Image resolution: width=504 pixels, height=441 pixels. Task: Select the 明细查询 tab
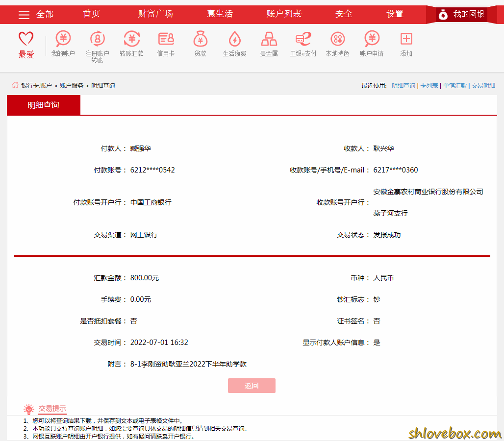pyautogui.click(x=44, y=105)
